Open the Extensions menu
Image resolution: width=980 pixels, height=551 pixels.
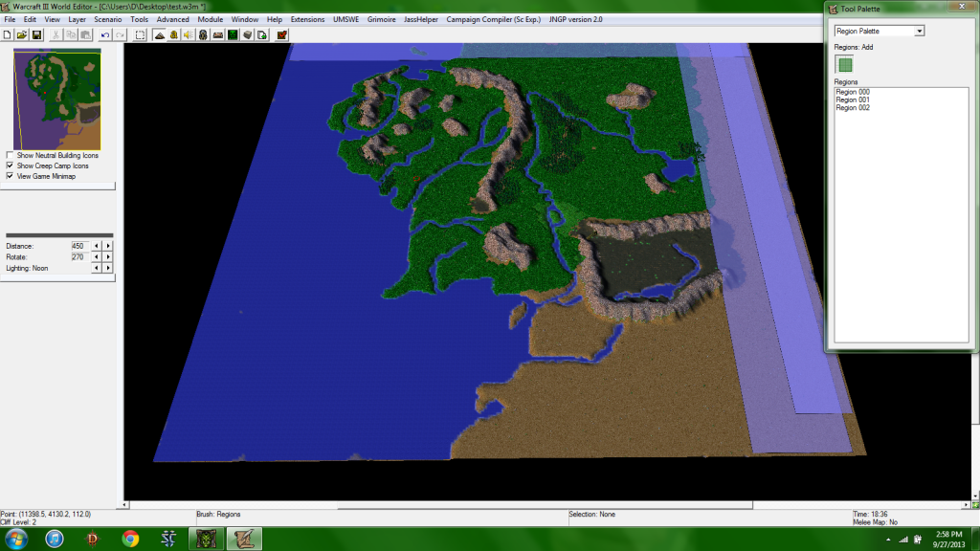pos(307,19)
